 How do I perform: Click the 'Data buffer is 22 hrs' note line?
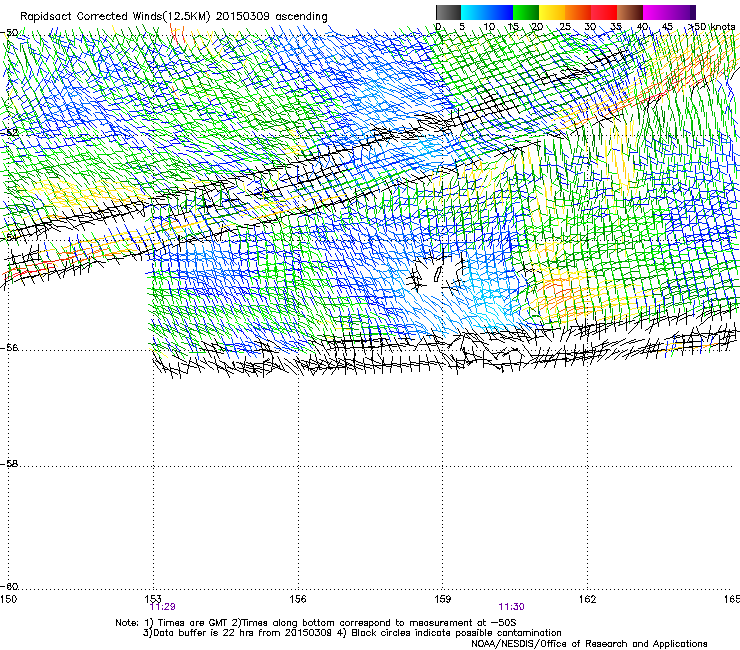click(352, 633)
